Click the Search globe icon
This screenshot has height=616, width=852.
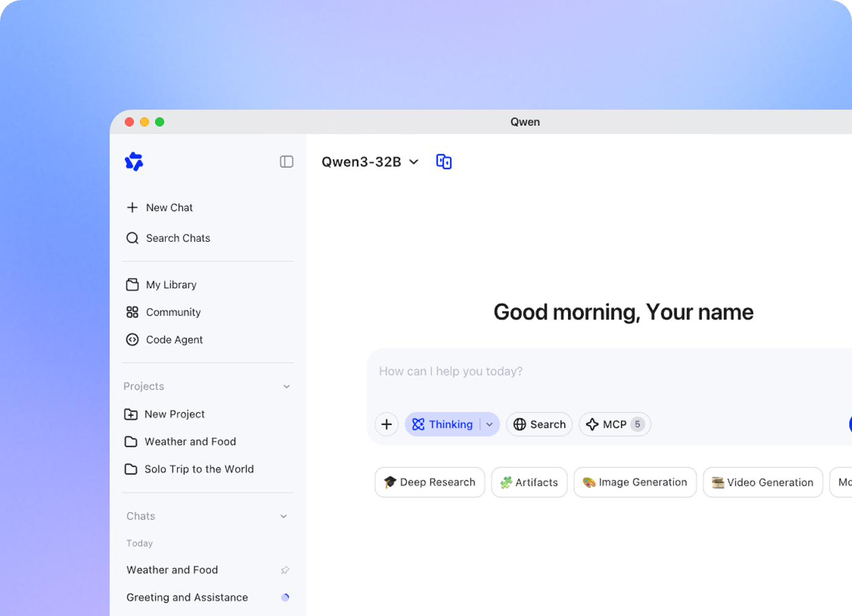pos(520,424)
